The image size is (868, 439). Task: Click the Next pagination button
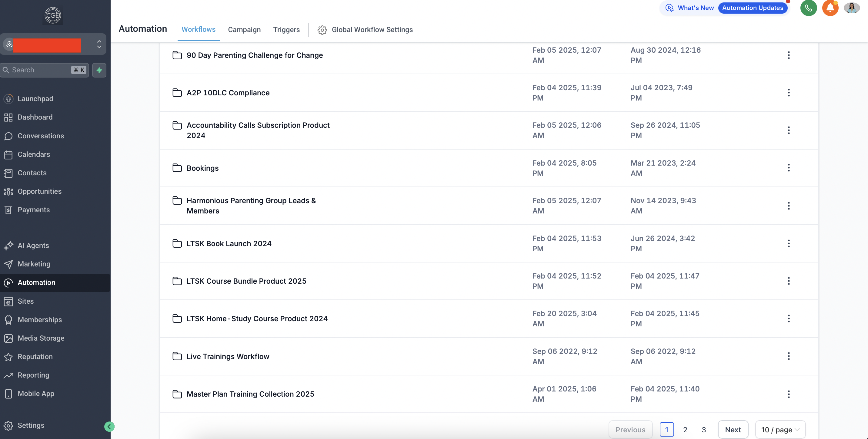point(733,430)
